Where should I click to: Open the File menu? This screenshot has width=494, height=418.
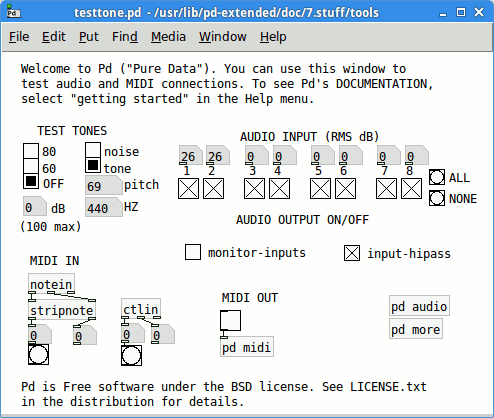click(x=19, y=37)
